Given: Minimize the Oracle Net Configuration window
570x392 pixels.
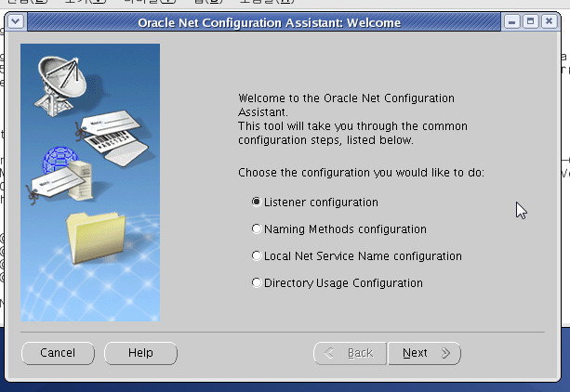Looking at the screenshot, I should (511, 21).
